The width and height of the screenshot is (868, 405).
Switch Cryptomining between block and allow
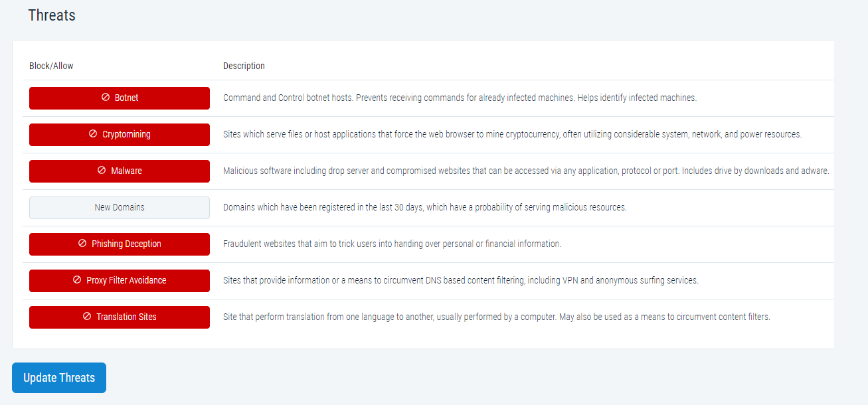click(x=120, y=135)
